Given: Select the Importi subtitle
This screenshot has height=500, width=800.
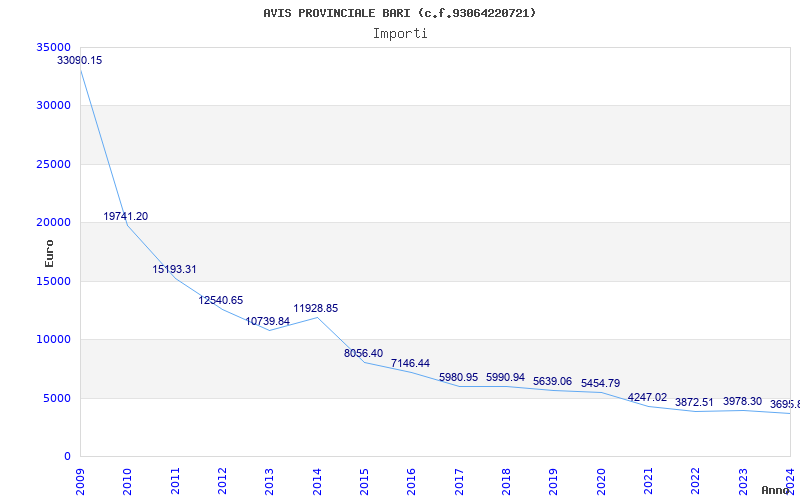Looking at the screenshot, I should click(x=400, y=34).
